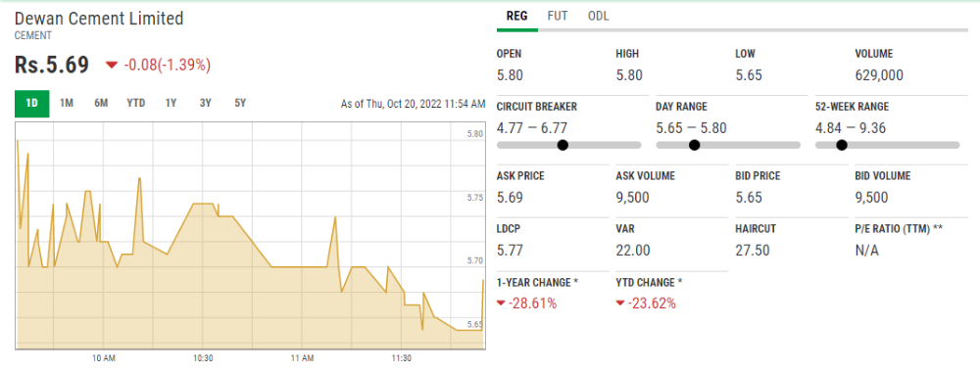
Task: Select the 1D chart range tab
Action: tap(31, 104)
